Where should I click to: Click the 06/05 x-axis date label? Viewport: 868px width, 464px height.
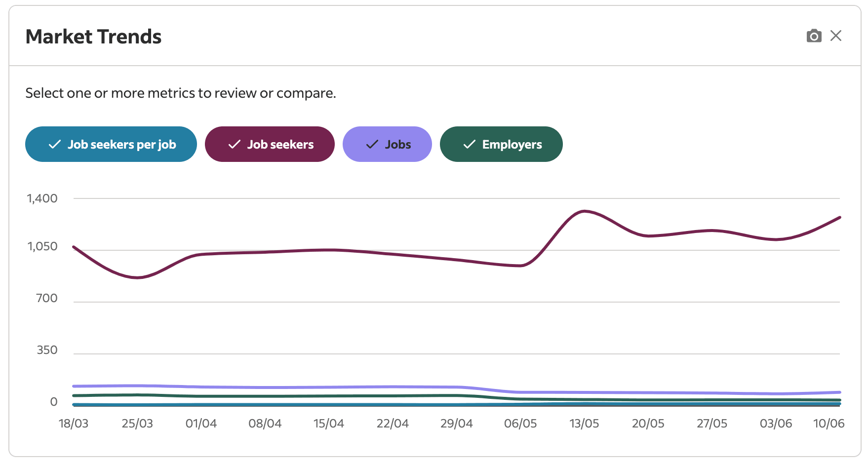(x=520, y=424)
